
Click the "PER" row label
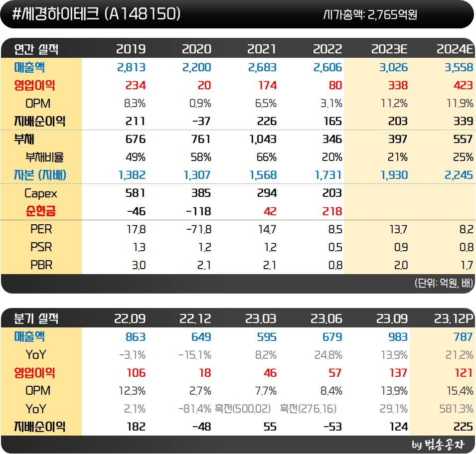[x=41, y=229]
